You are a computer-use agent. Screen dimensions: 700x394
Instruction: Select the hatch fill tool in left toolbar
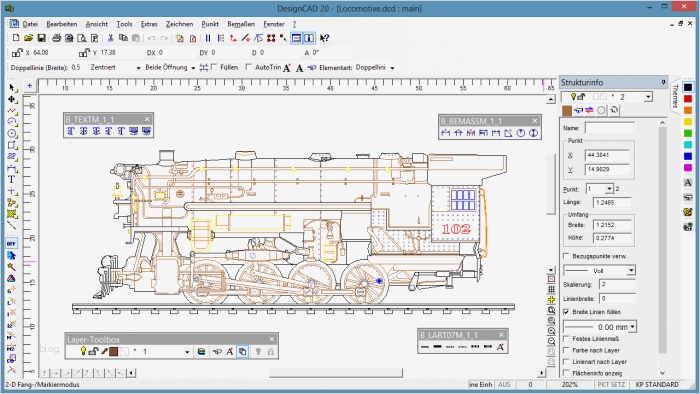(x=12, y=214)
